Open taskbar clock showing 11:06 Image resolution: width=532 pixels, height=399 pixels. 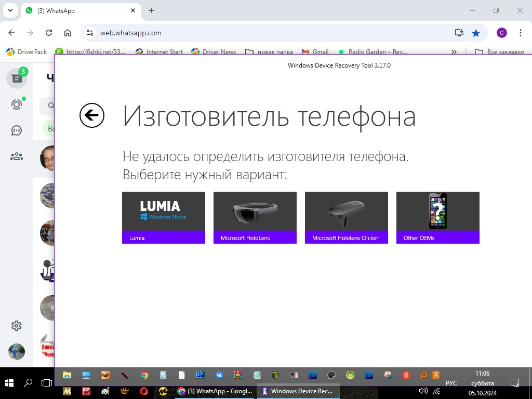tap(483, 374)
